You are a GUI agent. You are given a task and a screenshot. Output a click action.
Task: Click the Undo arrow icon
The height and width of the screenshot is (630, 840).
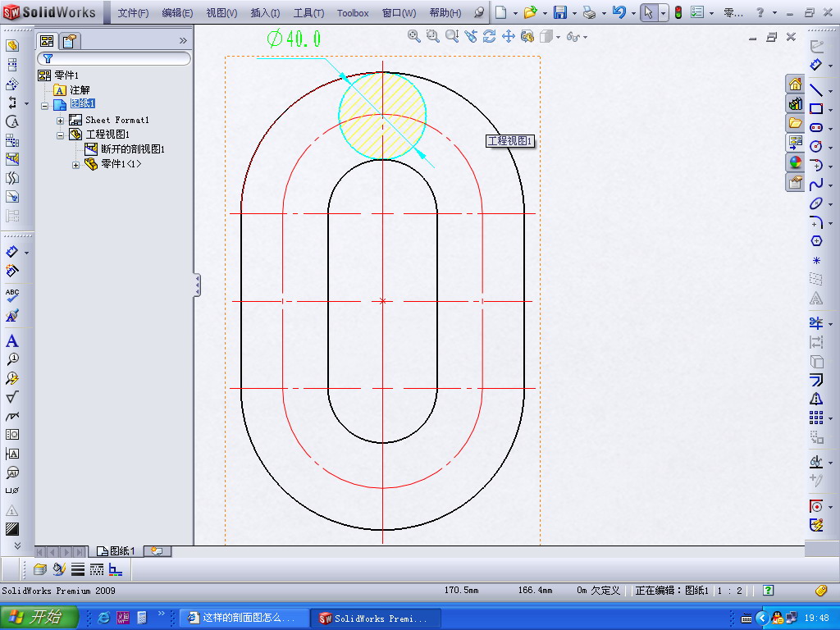pyautogui.click(x=619, y=12)
